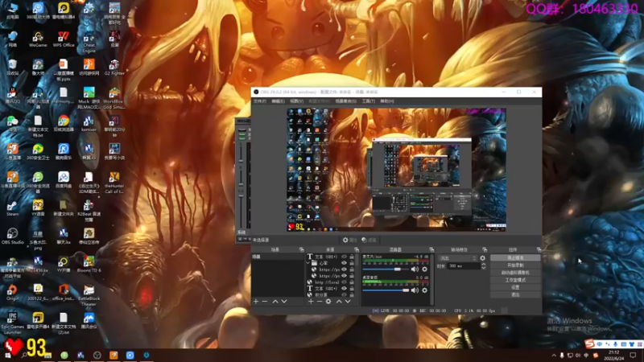The image size is (644, 362).
Task: Open the Bloons TD 6 desktop shortcut
Action: pyautogui.click(x=89, y=265)
